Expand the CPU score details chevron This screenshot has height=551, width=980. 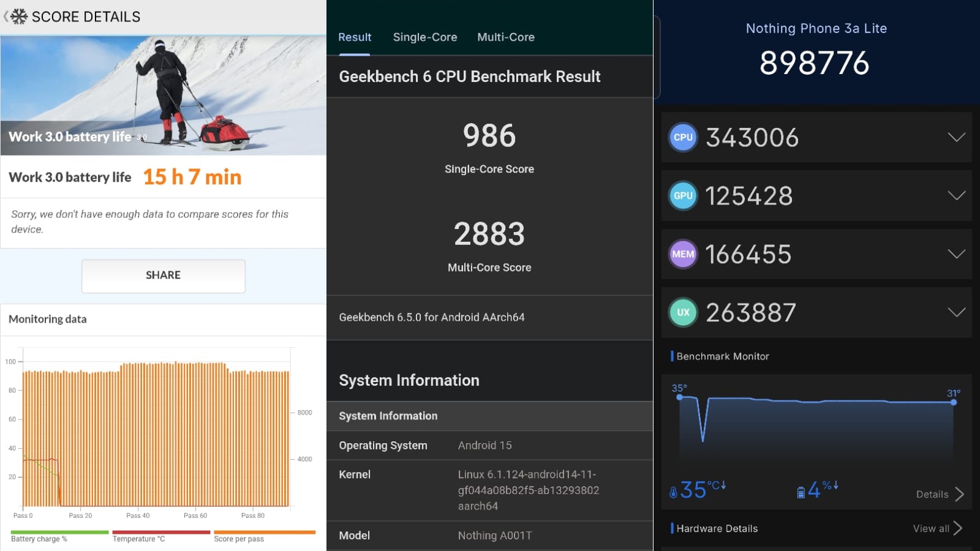(956, 137)
